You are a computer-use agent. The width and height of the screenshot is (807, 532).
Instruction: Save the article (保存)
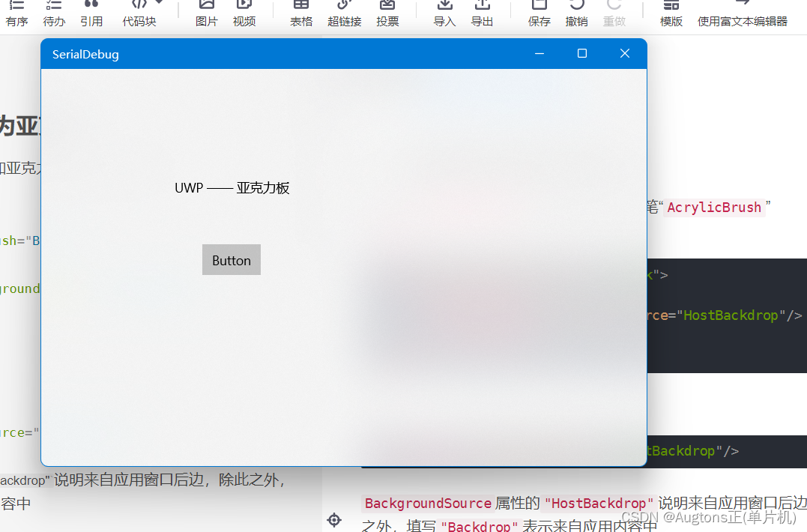pos(539,14)
